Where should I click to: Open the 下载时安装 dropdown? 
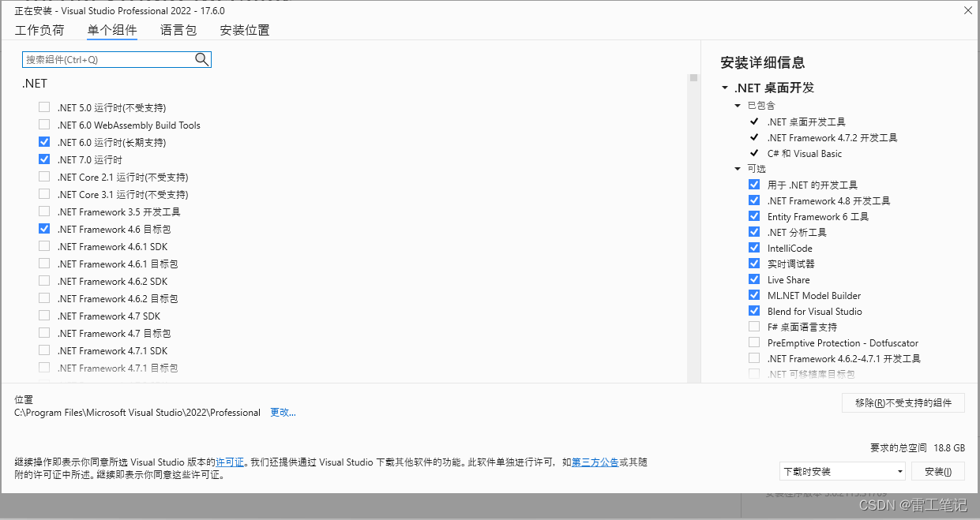(843, 471)
